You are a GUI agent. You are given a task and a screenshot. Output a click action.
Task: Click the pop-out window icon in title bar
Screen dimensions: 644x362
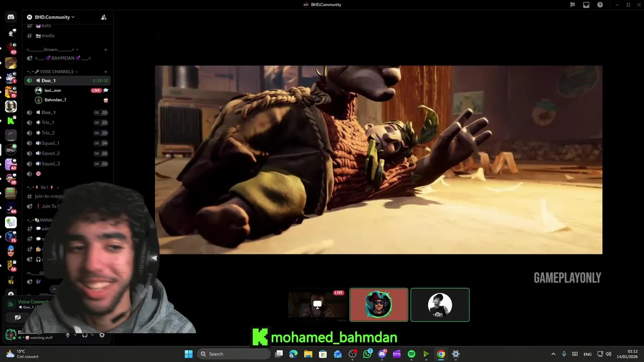586,5
